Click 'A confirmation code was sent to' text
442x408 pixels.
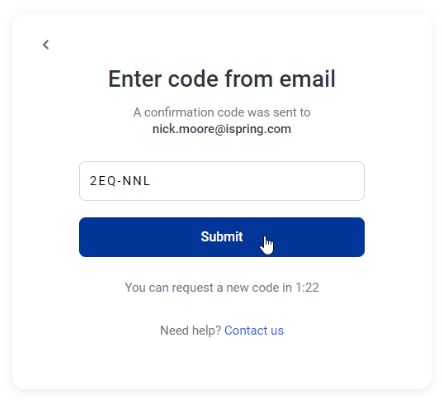222,112
